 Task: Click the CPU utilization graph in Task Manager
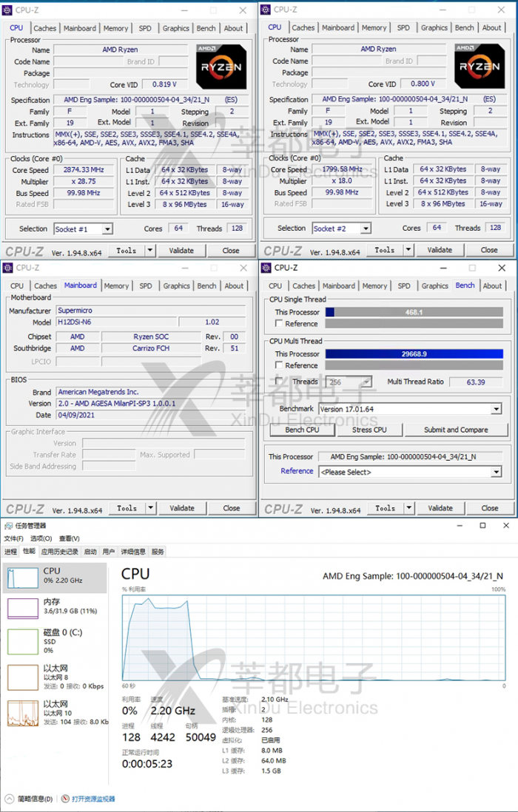click(x=313, y=637)
